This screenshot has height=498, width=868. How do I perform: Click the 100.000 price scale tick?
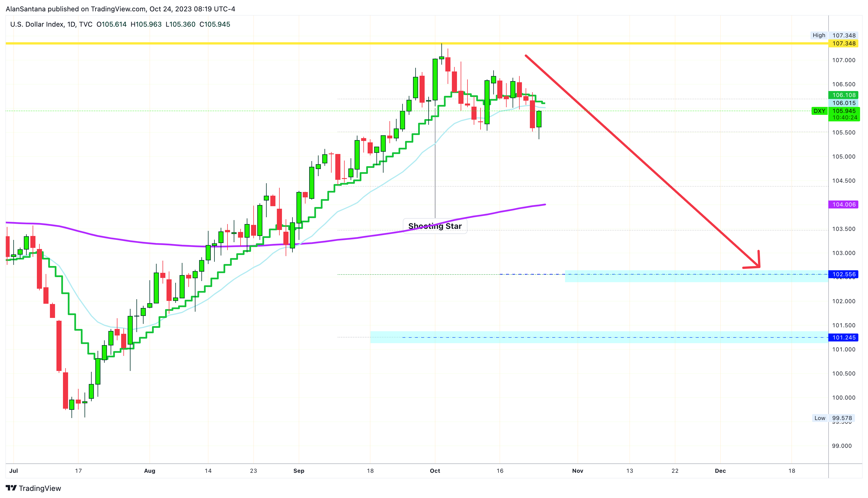(x=843, y=398)
